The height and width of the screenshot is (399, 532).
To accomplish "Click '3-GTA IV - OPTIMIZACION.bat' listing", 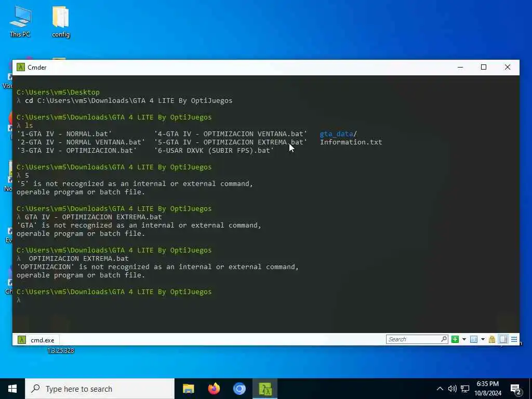I will (x=77, y=150).
